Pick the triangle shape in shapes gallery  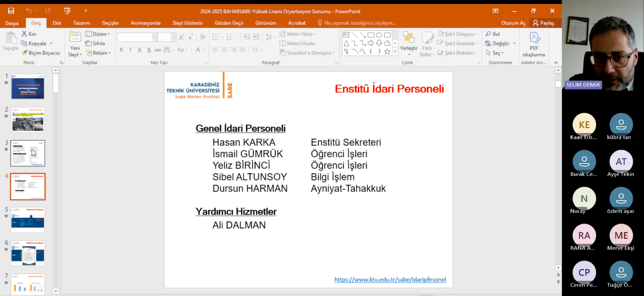[346, 43]
